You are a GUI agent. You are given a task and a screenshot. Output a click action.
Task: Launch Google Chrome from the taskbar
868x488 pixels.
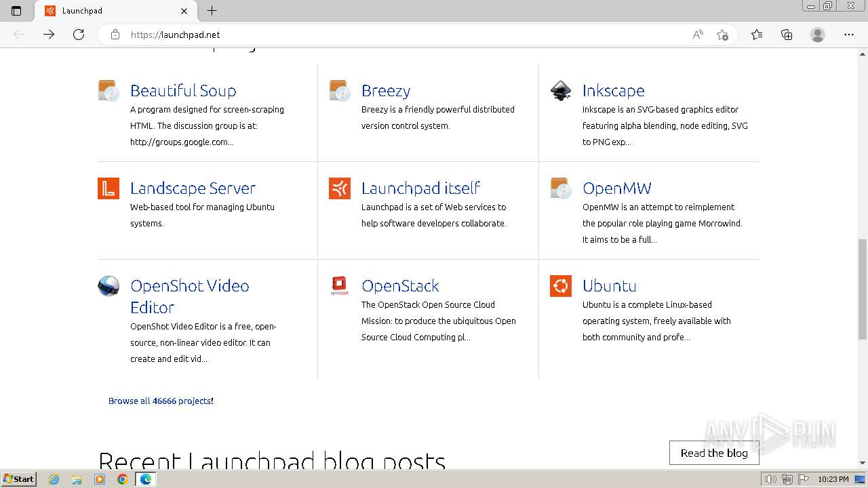[122, 479]
